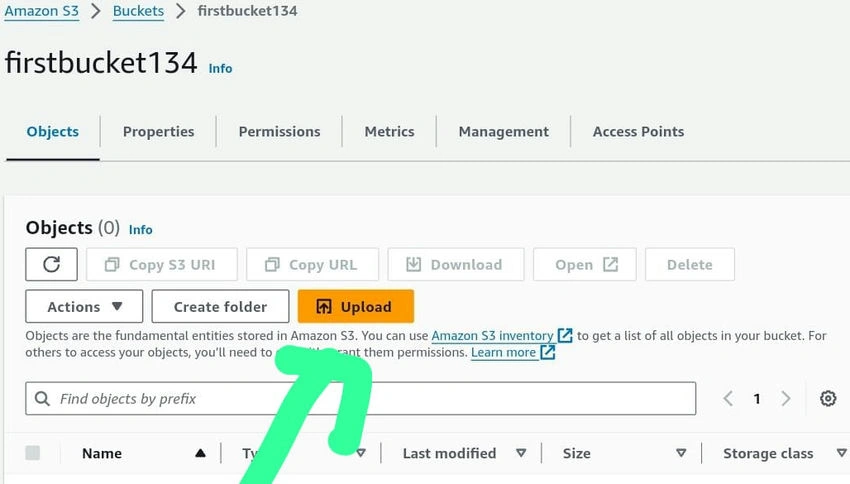Toggle select-all objects checkbox

point(33,453)
